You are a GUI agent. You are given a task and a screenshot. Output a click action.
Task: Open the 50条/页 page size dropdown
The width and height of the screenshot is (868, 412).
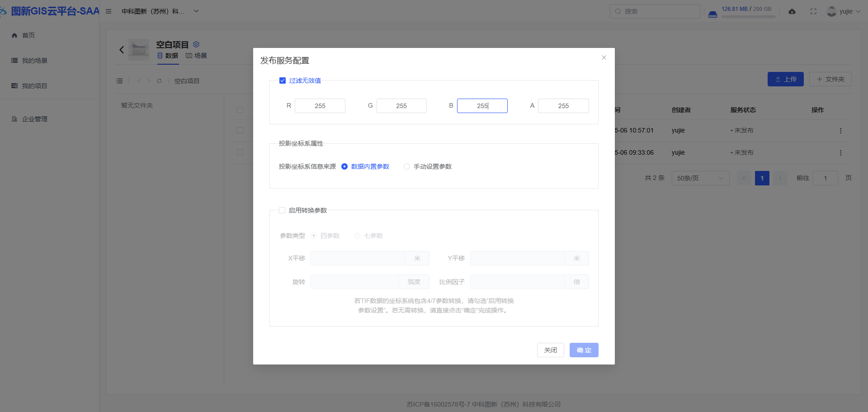(700, 178)
